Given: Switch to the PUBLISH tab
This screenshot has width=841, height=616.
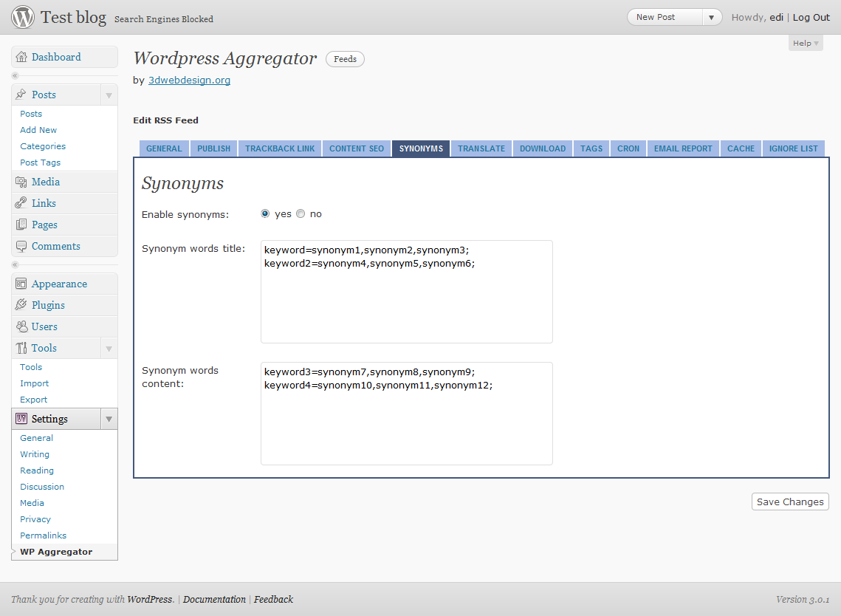Looking at the screenshot, I should [213, 148].
